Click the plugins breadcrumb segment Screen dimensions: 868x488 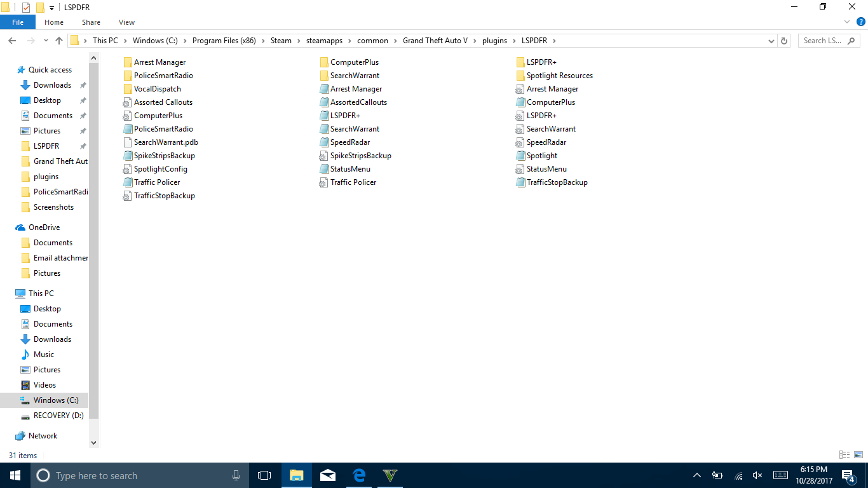(495, 41)
